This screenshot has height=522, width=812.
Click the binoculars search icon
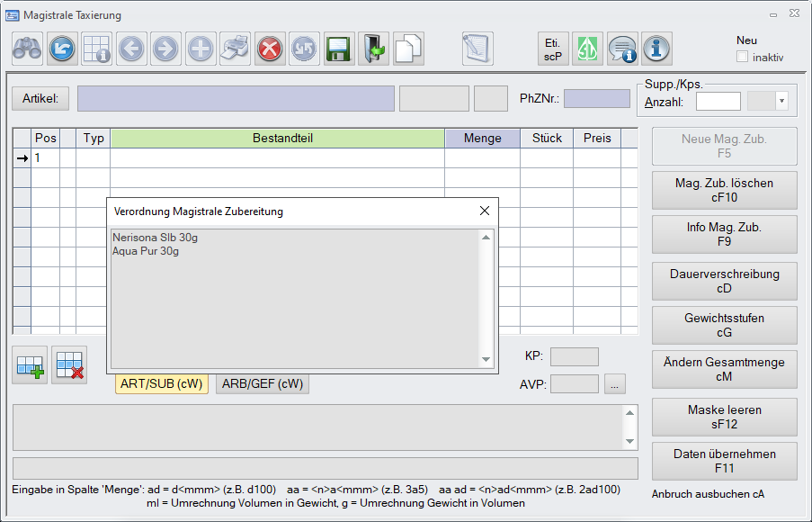(28, 49)
